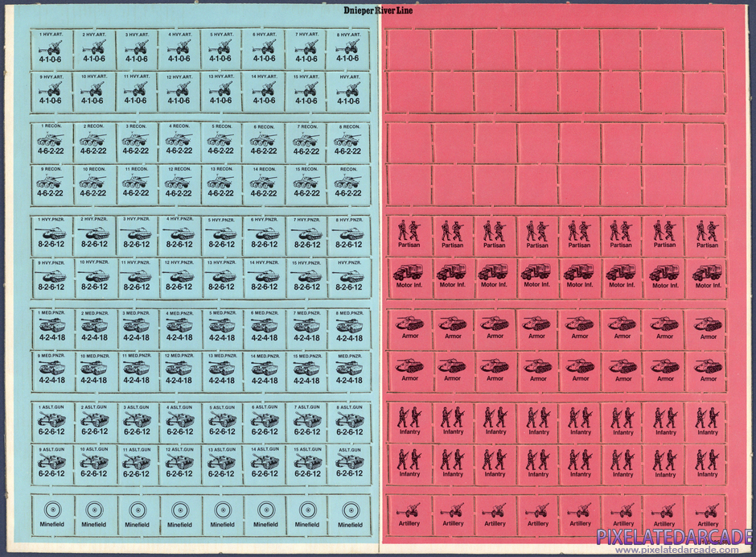Image resolution: width=756 pixels, height=557 pixels.
Task: Select the 5 MED.PNZR. counter
Action: coord(221,328)
